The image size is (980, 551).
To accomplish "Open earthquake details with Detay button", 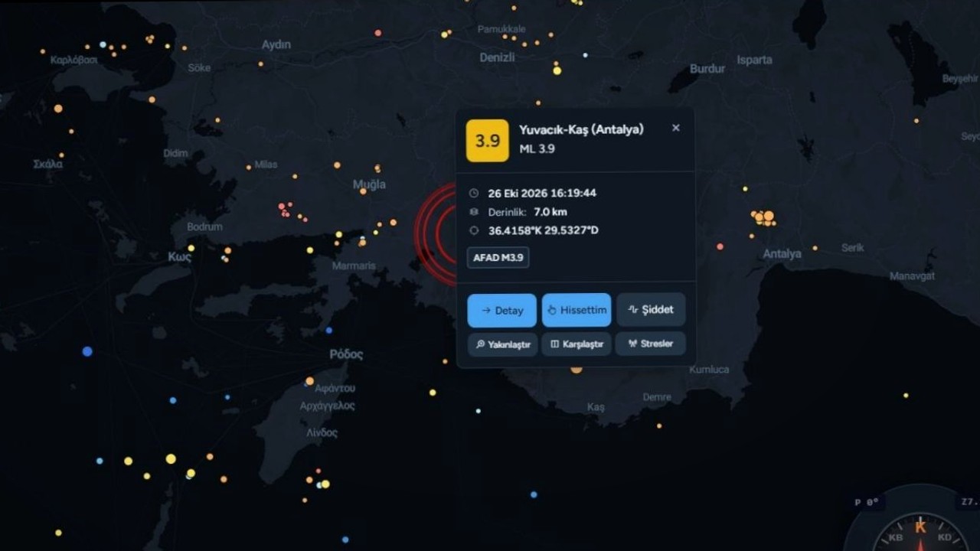I will coord(501,310).
